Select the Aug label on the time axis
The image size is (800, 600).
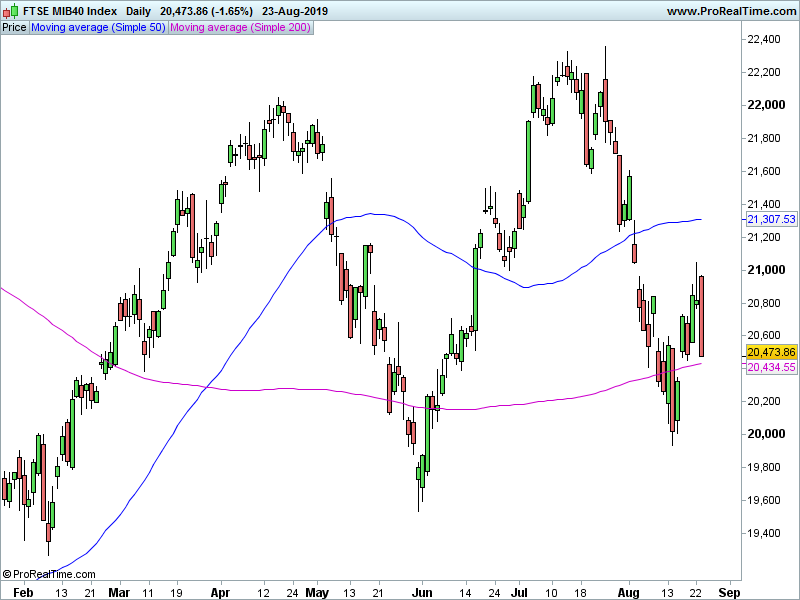(x=628, y=593)
